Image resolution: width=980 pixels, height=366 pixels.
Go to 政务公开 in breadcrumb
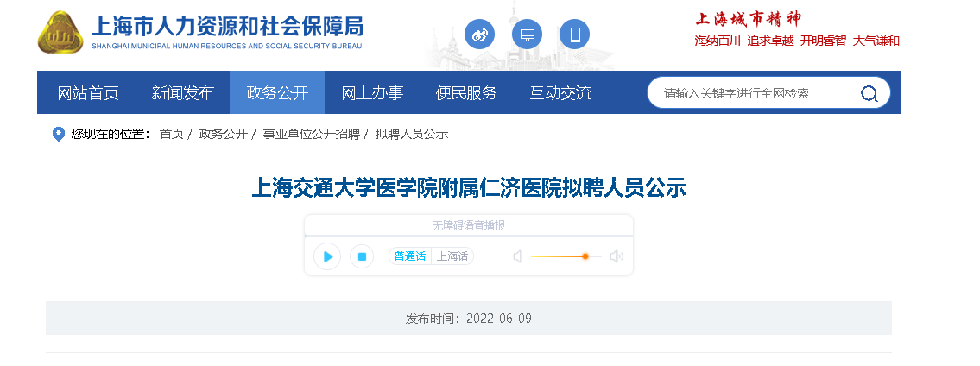(224, 135)
